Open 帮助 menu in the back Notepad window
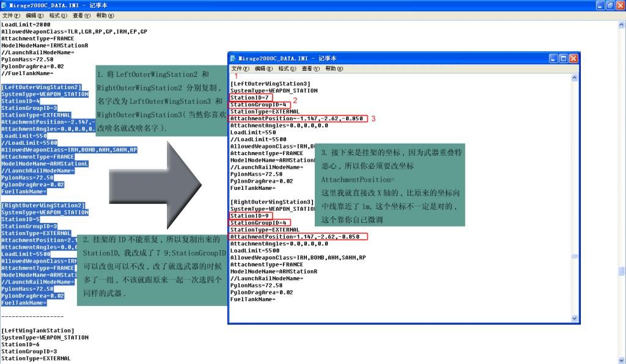 [x=105, y=15]
